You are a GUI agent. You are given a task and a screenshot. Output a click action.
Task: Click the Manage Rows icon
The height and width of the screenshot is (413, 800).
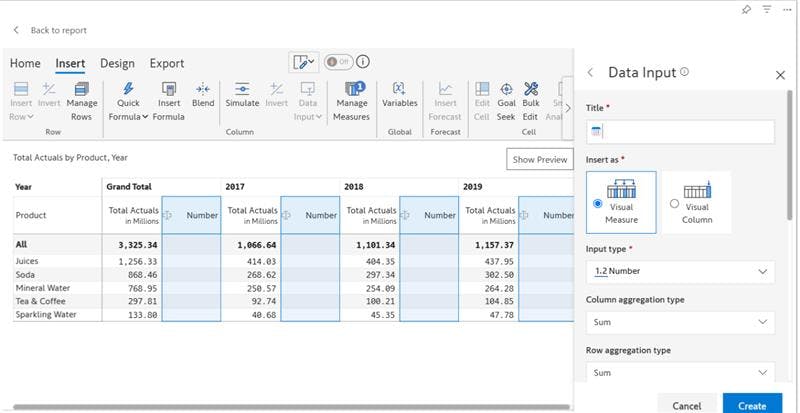pos(82,90)
